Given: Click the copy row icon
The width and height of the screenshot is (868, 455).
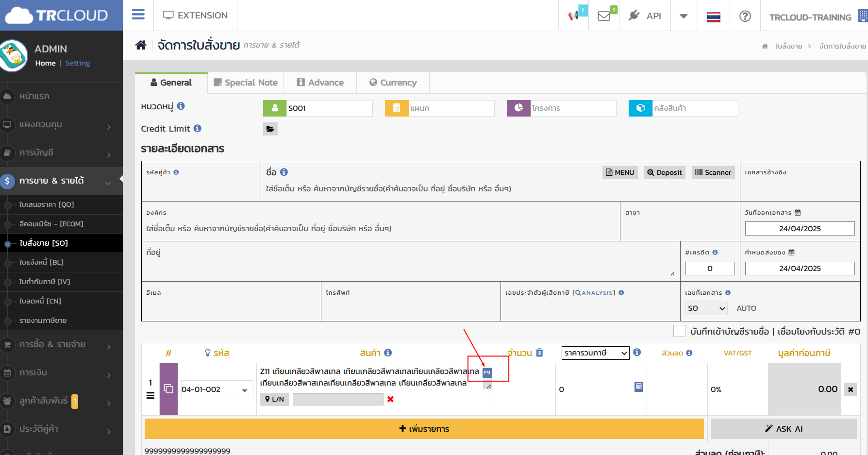Looking at the screenshot, I should [168, 389].
